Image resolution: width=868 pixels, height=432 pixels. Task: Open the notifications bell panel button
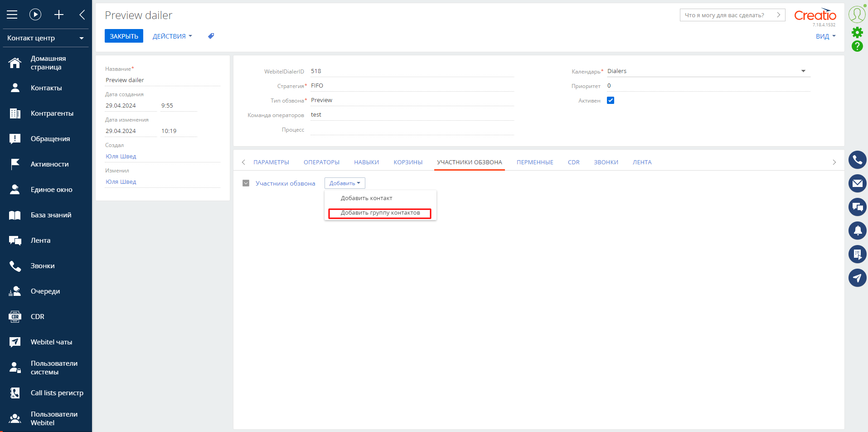(858, 231)
